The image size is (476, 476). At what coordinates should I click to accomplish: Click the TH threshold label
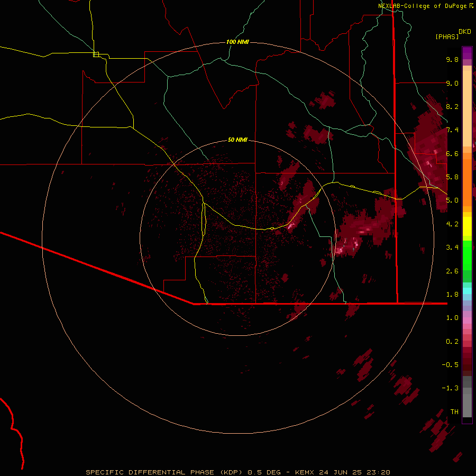(x=454, y=412)
